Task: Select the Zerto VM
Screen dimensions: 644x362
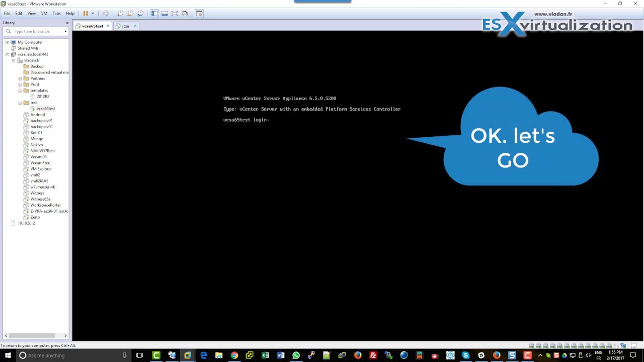Action: pos(35,217)
